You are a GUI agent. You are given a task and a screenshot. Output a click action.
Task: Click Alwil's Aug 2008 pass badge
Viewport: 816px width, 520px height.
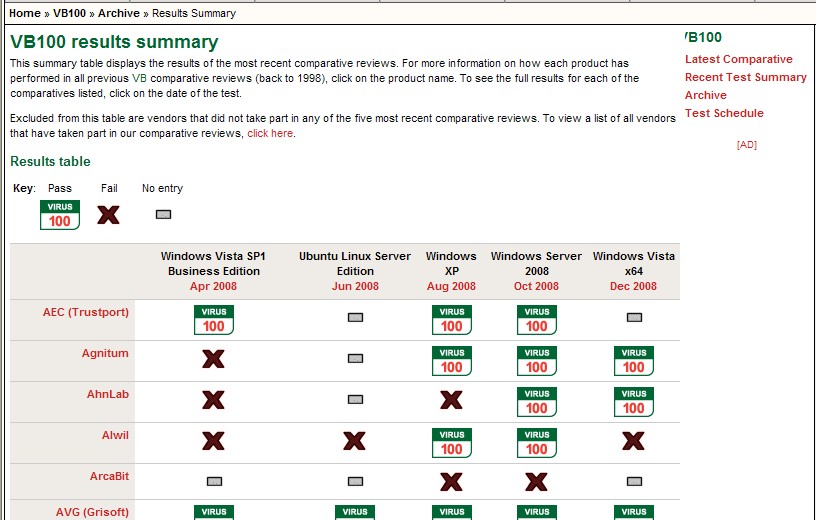452,443
